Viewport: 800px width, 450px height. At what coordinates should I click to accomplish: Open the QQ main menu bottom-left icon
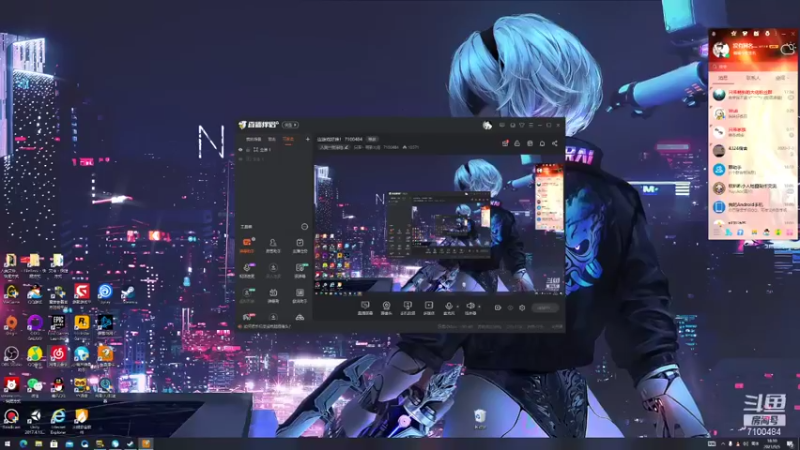tap(716, 233)
